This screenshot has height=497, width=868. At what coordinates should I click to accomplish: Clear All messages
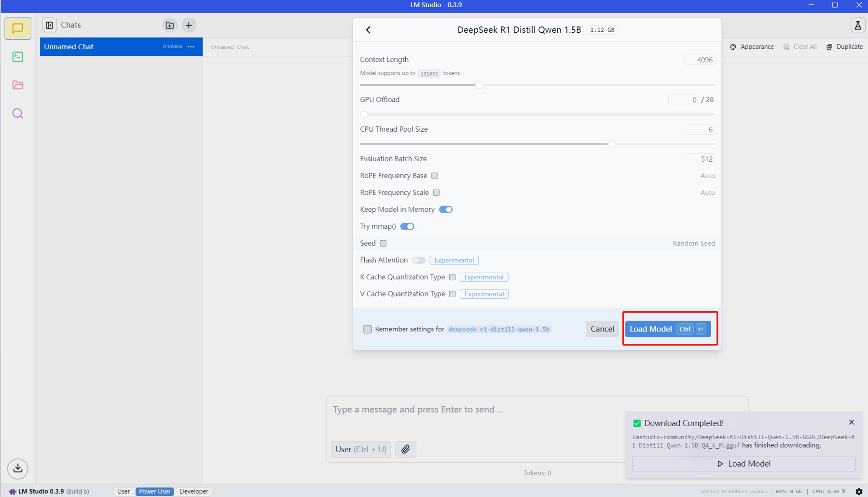[x=800, y=47]
